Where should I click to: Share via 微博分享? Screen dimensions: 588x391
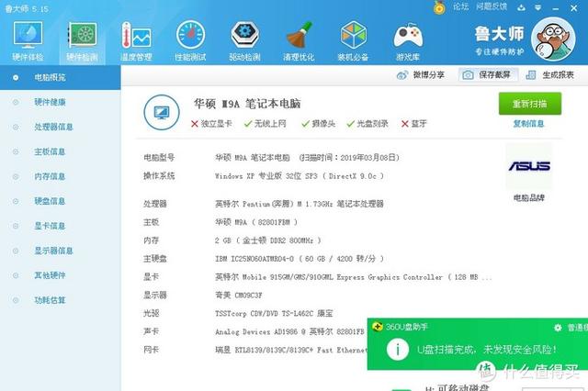point(421,75)
